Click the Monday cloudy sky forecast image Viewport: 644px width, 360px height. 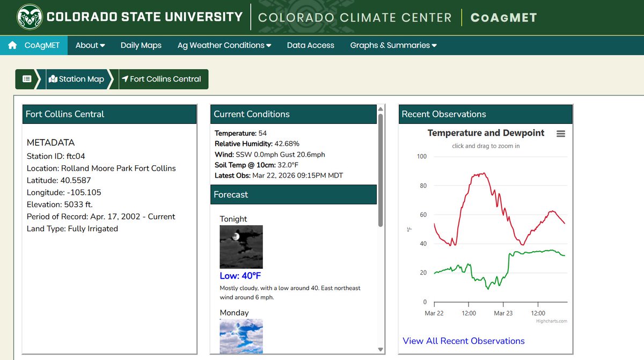pyautogui.click(x=241, y=336)
